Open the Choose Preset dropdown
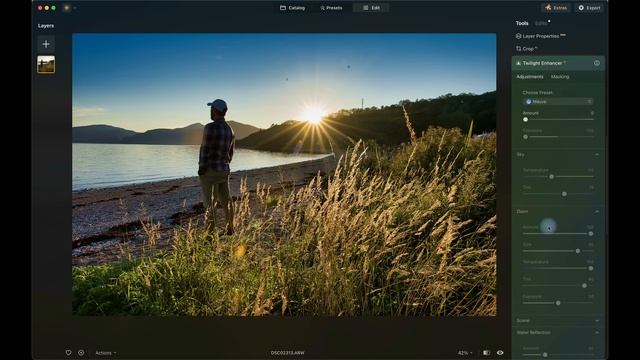Image resolution: width=640 pixels, height=360 pixels. point(558,102)
